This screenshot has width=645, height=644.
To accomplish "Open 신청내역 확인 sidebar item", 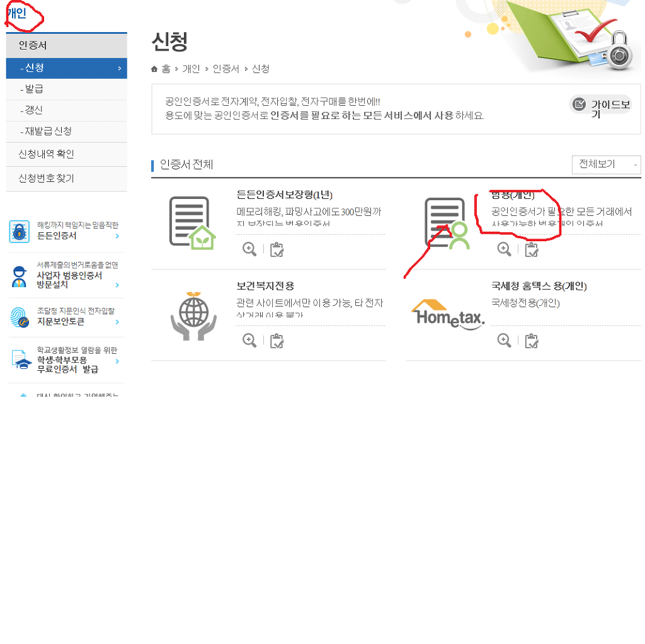I will coord(67,154).
